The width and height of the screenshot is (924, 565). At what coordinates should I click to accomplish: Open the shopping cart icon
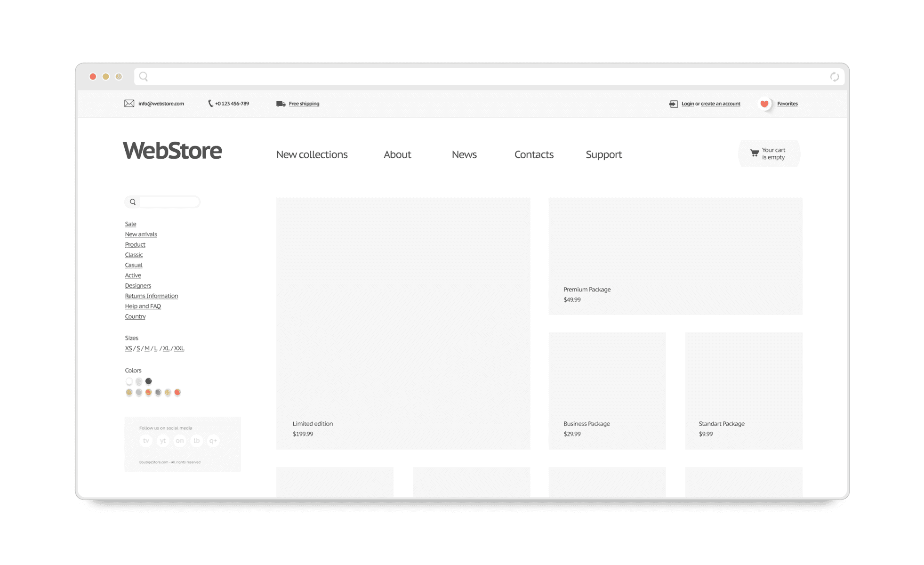(x=754, y=153)
